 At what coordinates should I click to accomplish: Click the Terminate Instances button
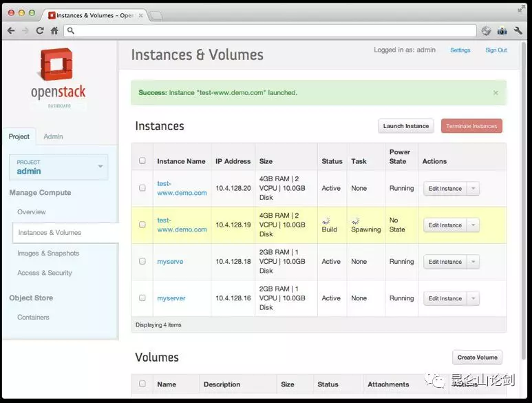click(x=471, y=126)
